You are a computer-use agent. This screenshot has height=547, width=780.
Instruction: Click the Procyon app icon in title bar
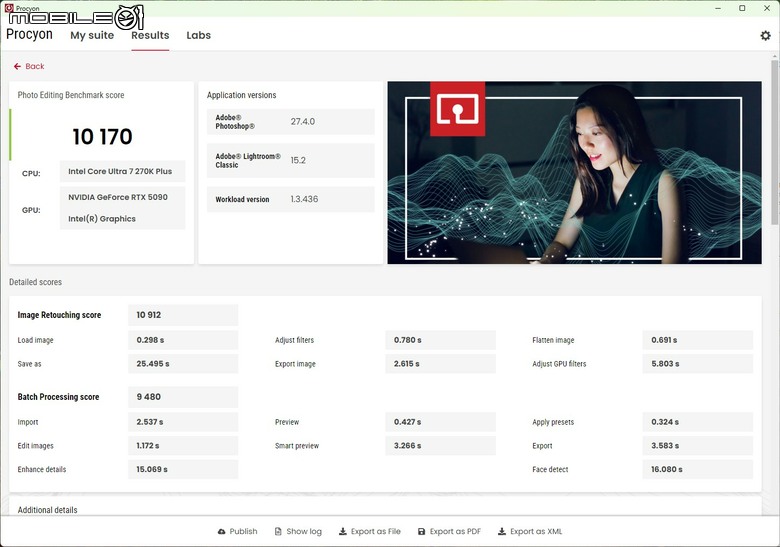coord(9,8)
